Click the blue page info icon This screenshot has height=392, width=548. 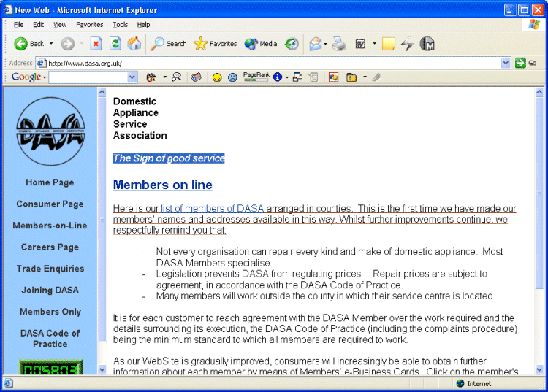tap(278, 77)
